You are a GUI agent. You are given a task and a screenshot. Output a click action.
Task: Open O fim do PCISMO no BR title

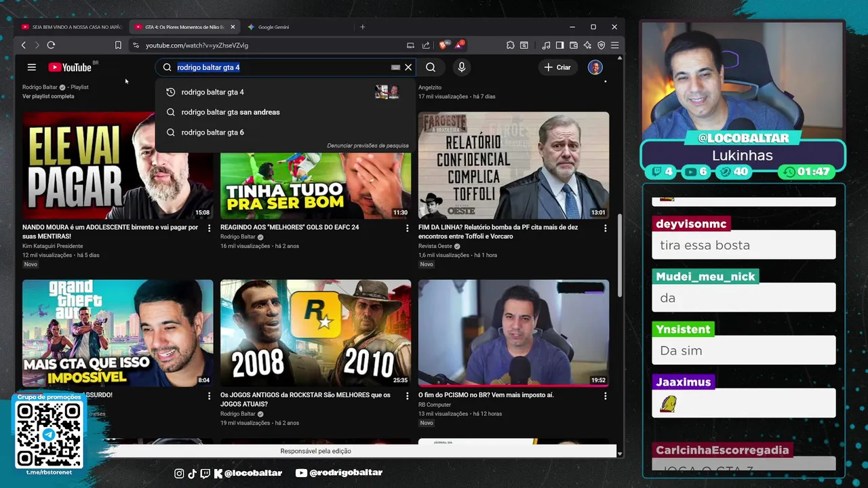pos(486,395)
